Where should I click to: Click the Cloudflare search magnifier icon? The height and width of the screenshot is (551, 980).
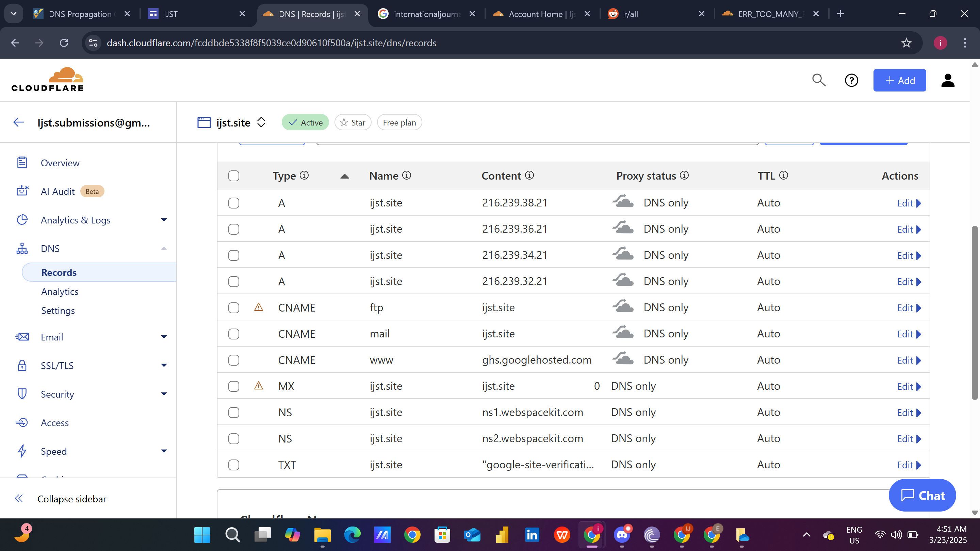pyautogui.click(x=819, y=80)
